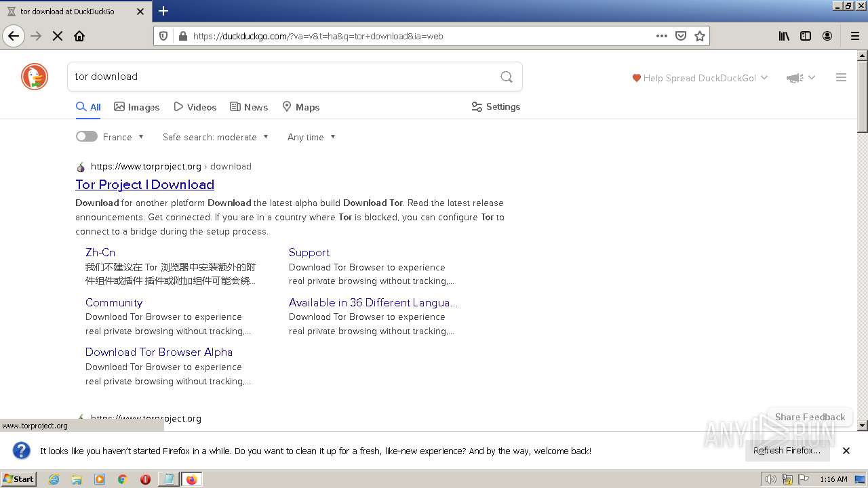Open the Community sitelink

point(114,302)
